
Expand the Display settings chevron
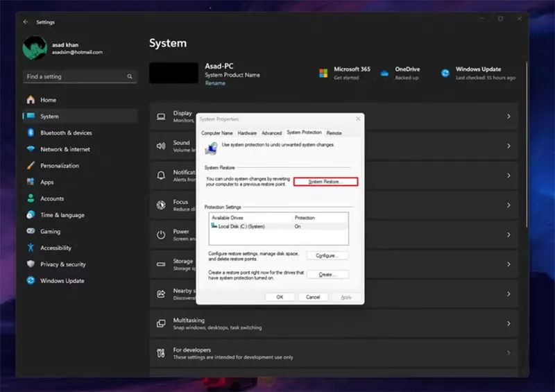(509, 117)
